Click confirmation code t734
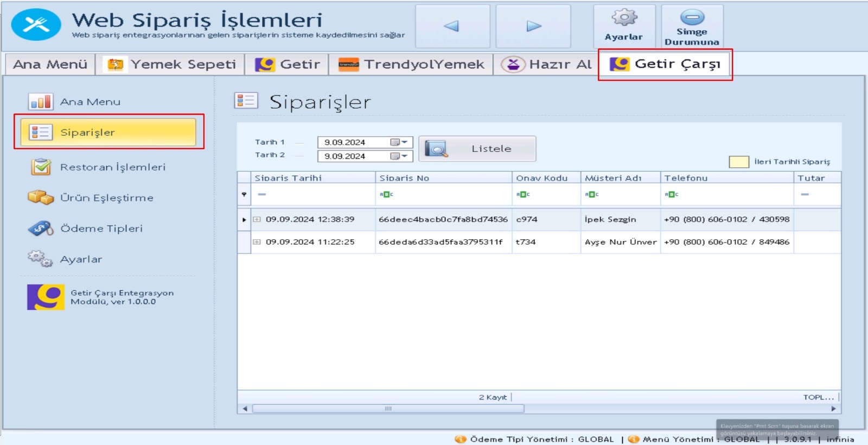 526,242
